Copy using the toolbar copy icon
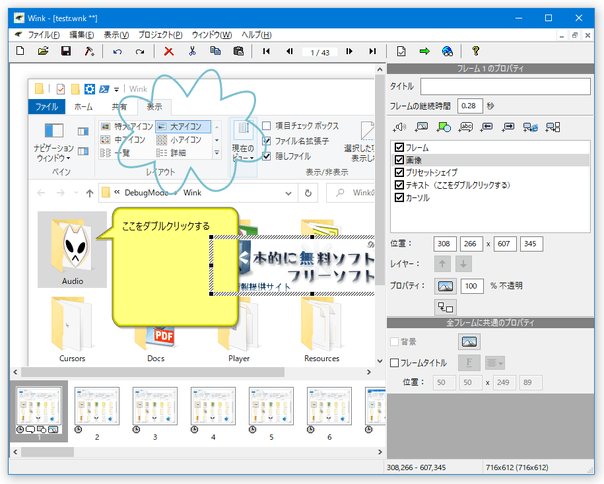Viewport: 604px width, 484px height. pyautogui.click(x=215, y=51)
